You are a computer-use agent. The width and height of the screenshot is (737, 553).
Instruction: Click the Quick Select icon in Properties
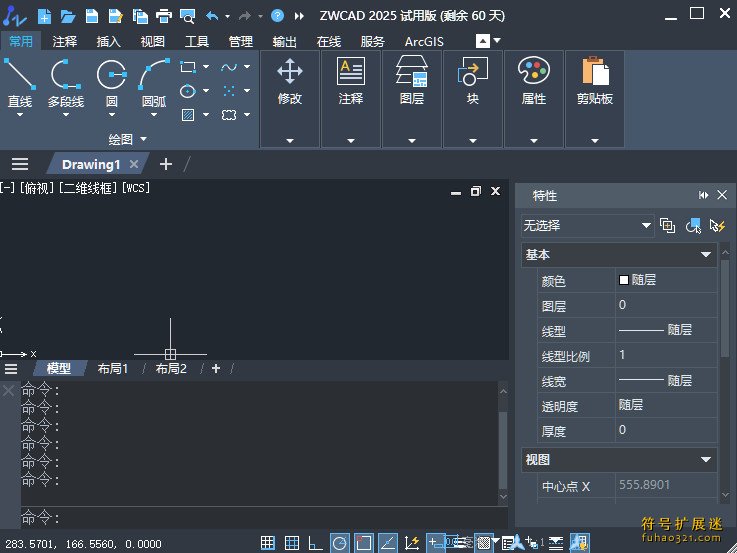pos(667,226)
